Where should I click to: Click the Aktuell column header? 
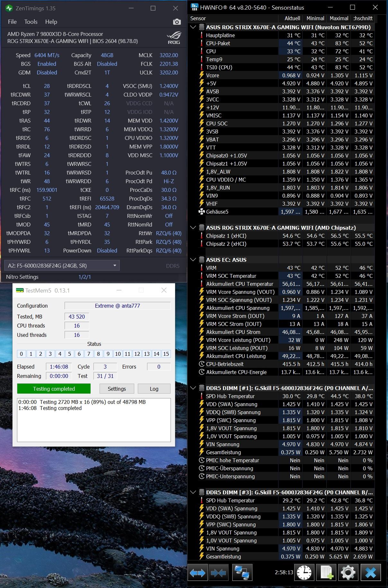tap(290, 18)
